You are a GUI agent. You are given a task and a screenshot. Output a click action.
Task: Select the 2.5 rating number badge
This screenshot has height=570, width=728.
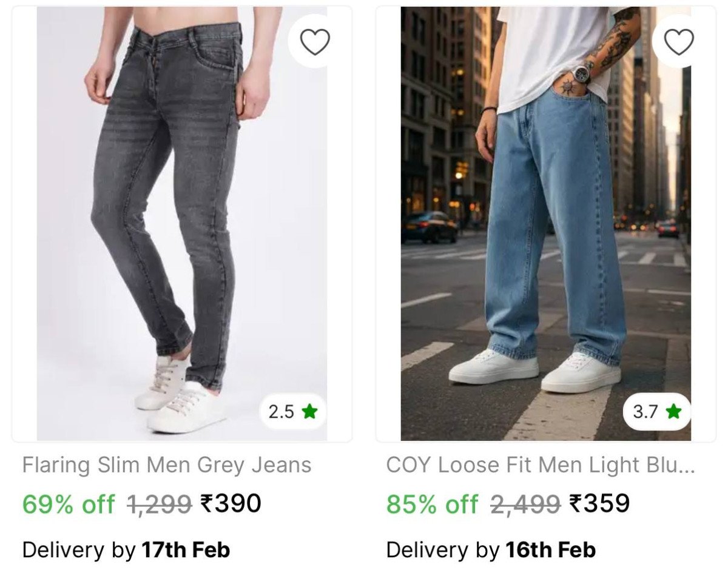click(x=294, y=412)
